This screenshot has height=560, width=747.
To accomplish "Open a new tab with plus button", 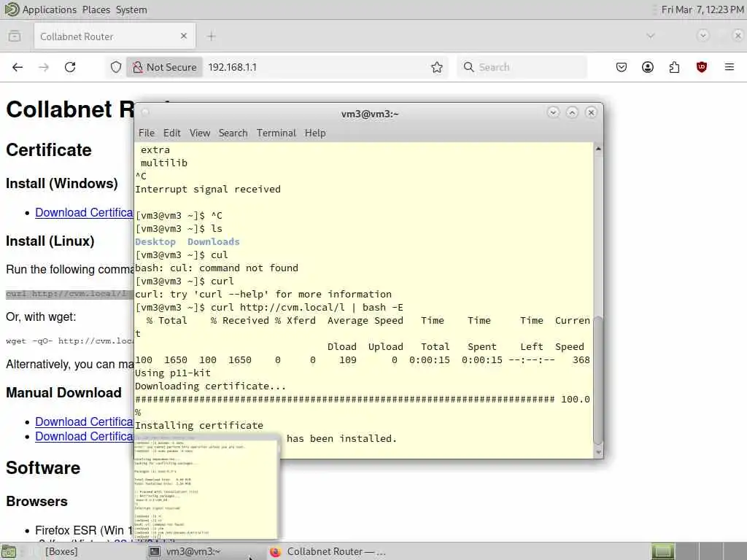I will (x=212, y=36).
